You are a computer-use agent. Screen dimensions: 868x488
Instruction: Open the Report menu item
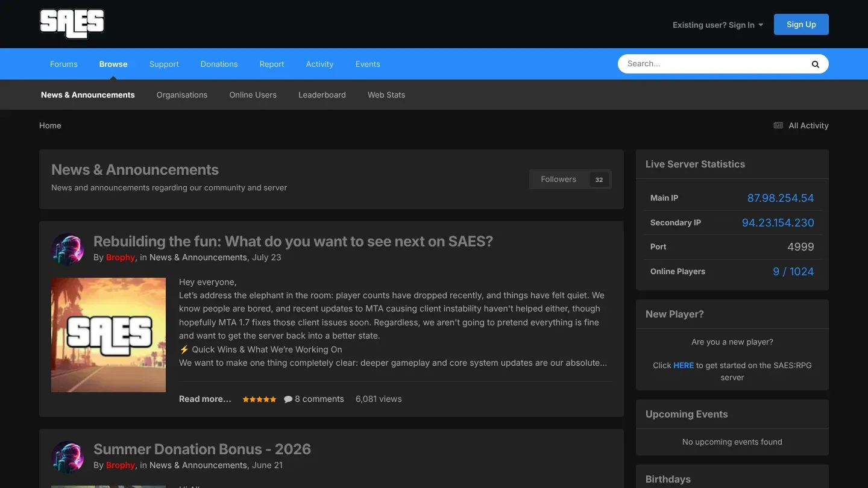coord(272,64)
